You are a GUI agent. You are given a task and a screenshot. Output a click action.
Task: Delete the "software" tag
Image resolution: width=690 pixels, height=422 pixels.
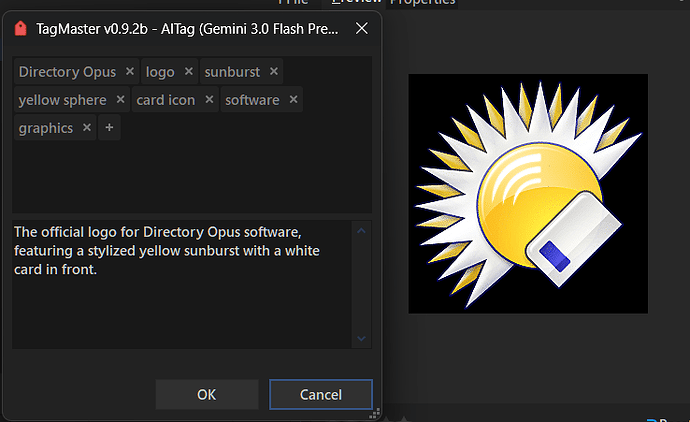point(293,100)
